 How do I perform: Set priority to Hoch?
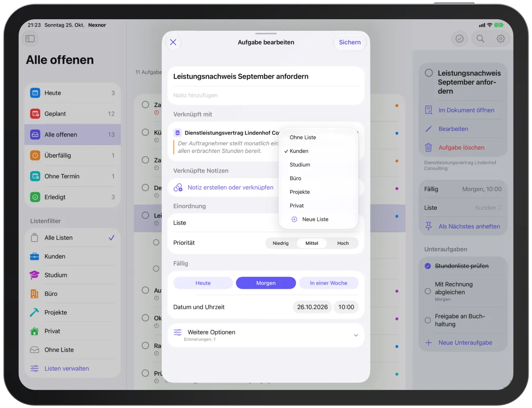point(343,243)
